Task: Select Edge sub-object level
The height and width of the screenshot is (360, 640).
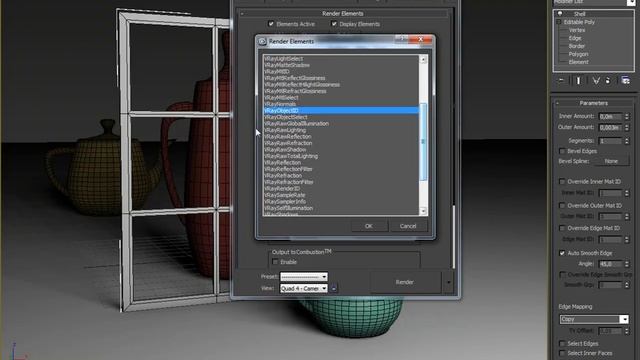Action: (575, 38)
